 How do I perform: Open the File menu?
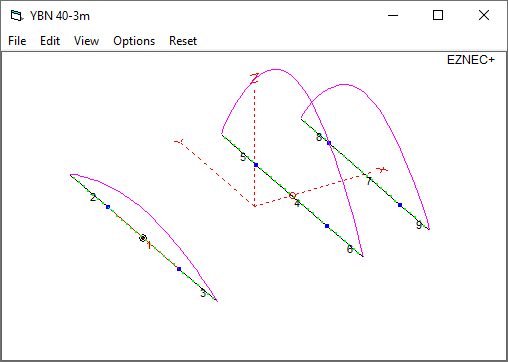pos(17,41)
